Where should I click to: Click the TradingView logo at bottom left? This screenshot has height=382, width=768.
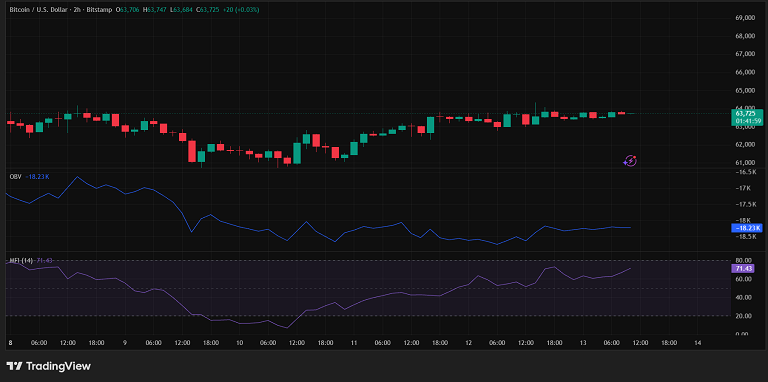click(48, 366)
